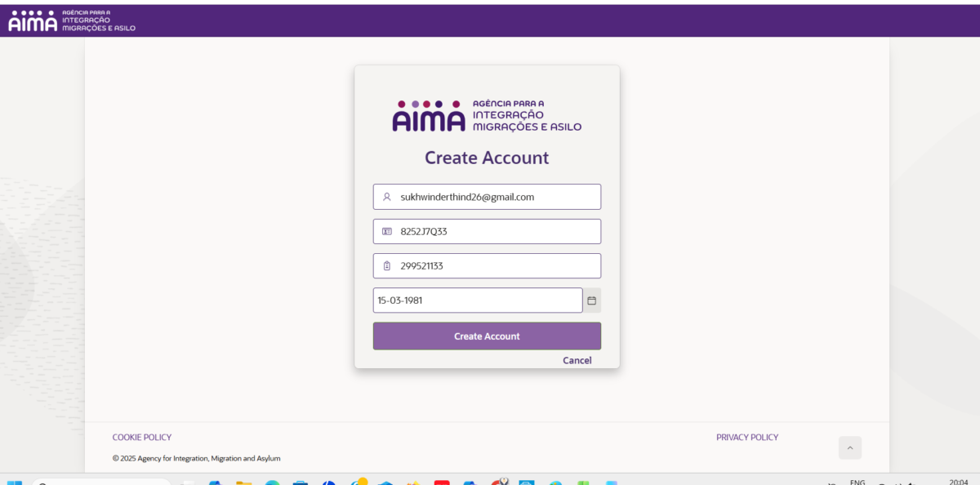Focus the email address input field
This screenshot has height=485, width=980.
click(x=494, y=197)
